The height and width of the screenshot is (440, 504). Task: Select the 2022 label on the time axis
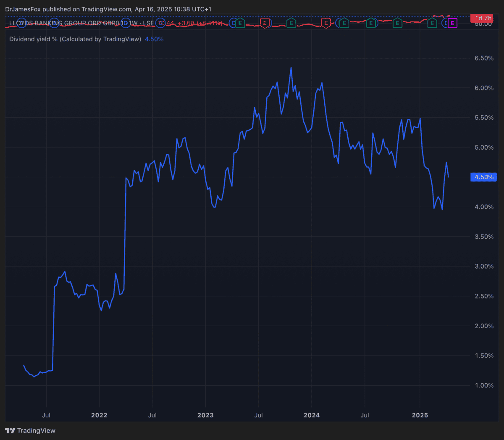99,415
